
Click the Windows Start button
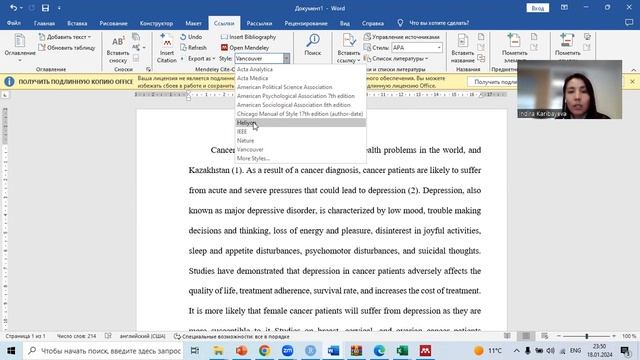click(11, 350)
